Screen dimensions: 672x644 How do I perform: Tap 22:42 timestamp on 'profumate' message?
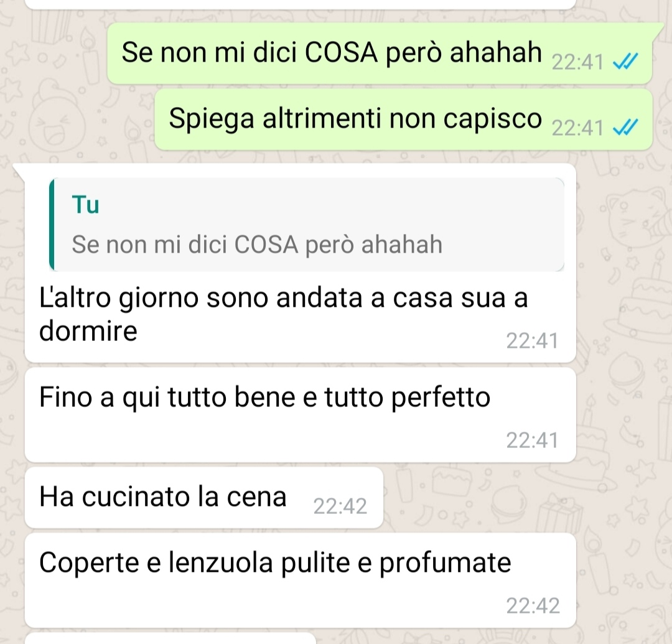click(533, 606)
